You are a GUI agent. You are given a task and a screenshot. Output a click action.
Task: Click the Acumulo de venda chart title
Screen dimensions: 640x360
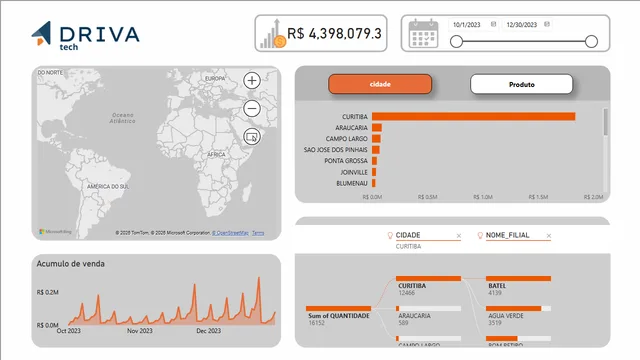71,264
